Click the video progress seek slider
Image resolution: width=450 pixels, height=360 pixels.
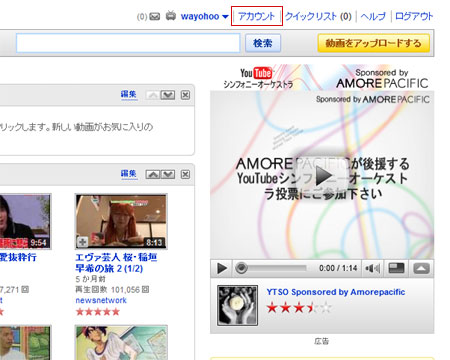point(271,268)
